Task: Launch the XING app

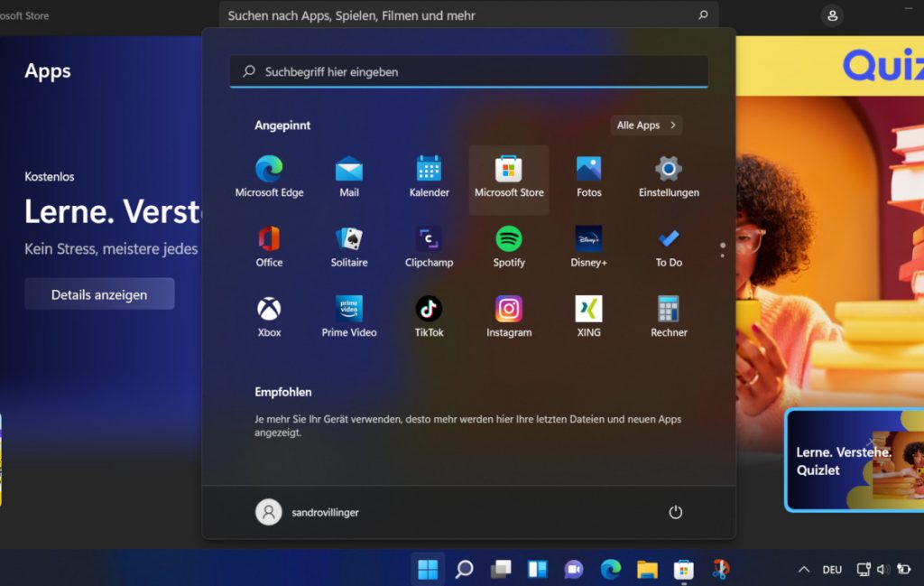Action: point(588,317)
